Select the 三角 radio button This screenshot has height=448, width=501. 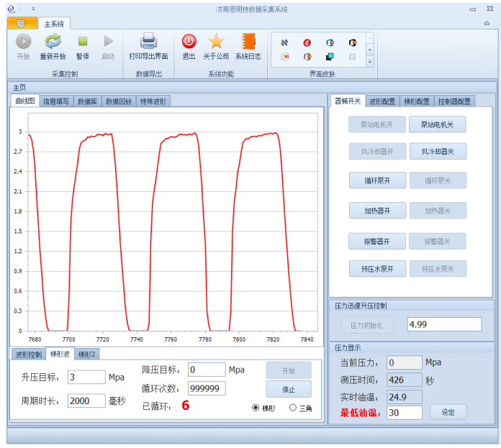click(293, 408)
